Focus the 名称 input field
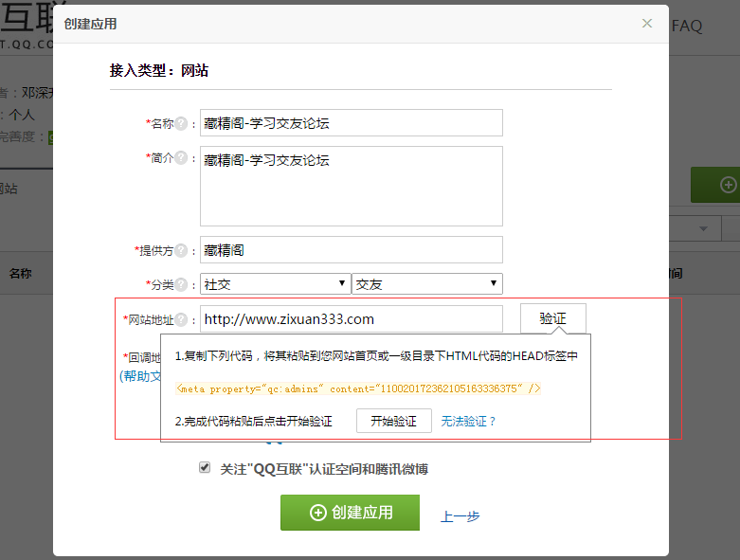The height and width of the screenshot is (560, 740). pyautogui.click(x=352, y=123)
